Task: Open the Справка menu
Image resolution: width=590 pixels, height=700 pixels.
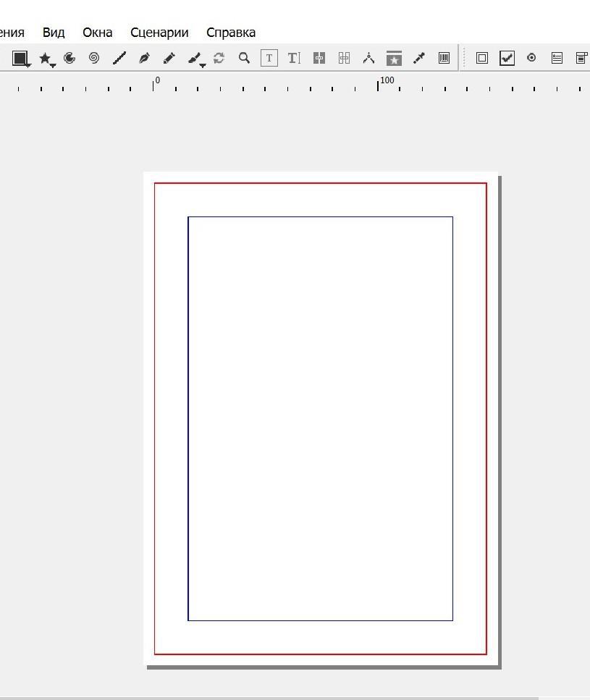Action: point(231,33)
